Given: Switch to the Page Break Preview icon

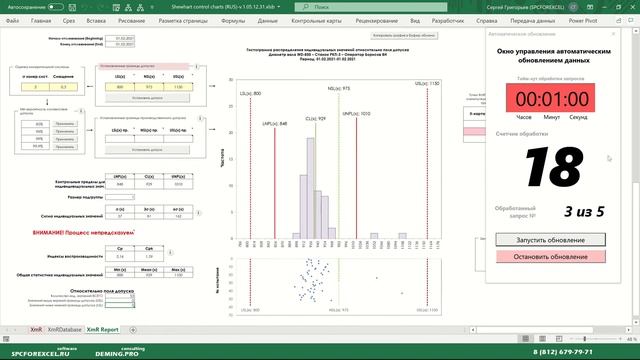Looking at the screenshot, I should click(x=559, y=339).
